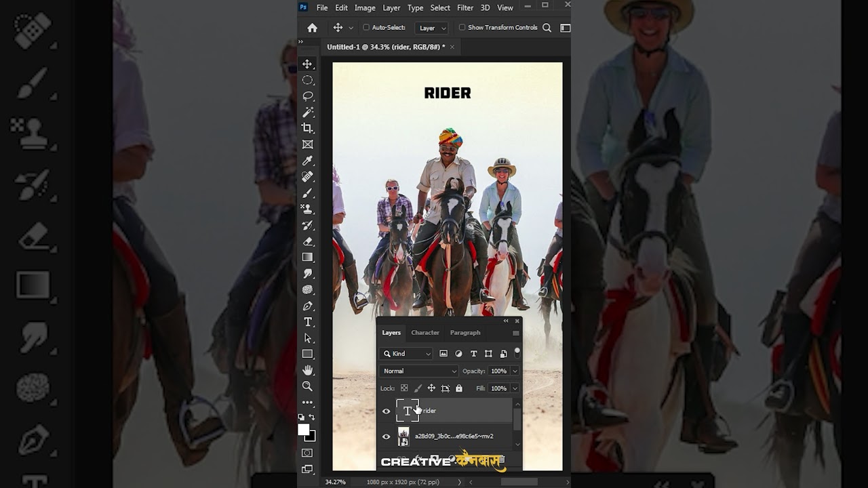Select the Path Selection arrow tool

point(307,338)
